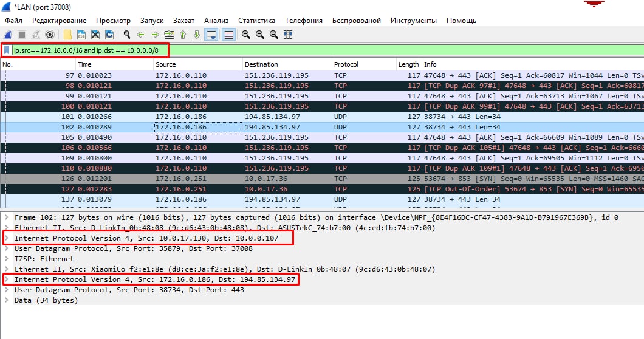This screenshot has width=644, height=339.
Task: Select packet number 99 row
Action: click(322, 96)
